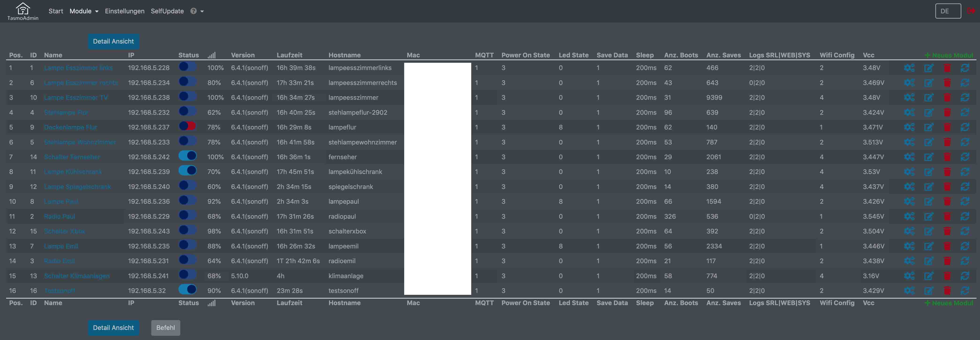Turn on Lampe Paul status toggle

pyautogui.click(x=187, y=201)
